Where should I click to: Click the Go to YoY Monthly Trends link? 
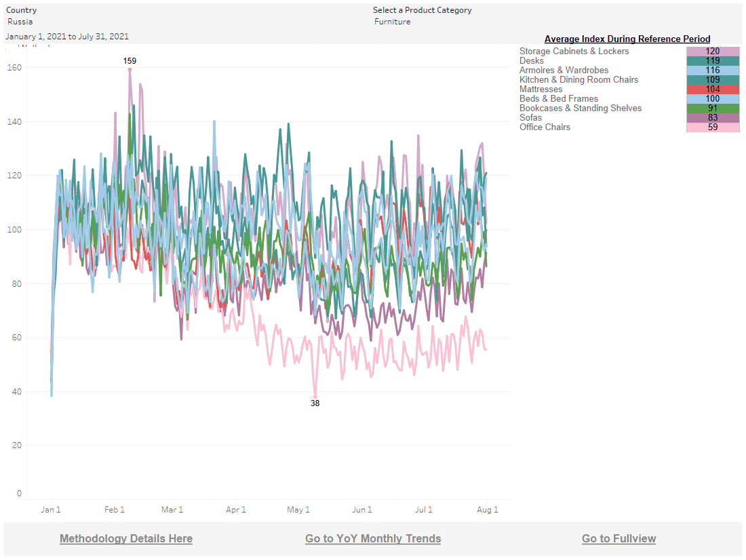tap(373, 538)
